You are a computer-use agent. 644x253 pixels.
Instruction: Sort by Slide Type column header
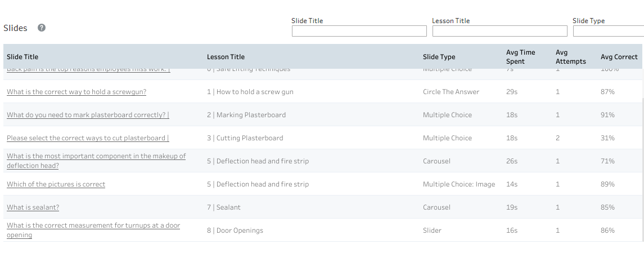(439, 57)
